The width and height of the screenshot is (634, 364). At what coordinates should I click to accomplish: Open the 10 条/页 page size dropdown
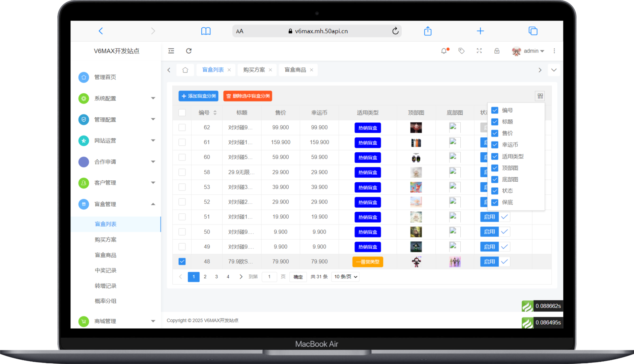click(345, 277)
